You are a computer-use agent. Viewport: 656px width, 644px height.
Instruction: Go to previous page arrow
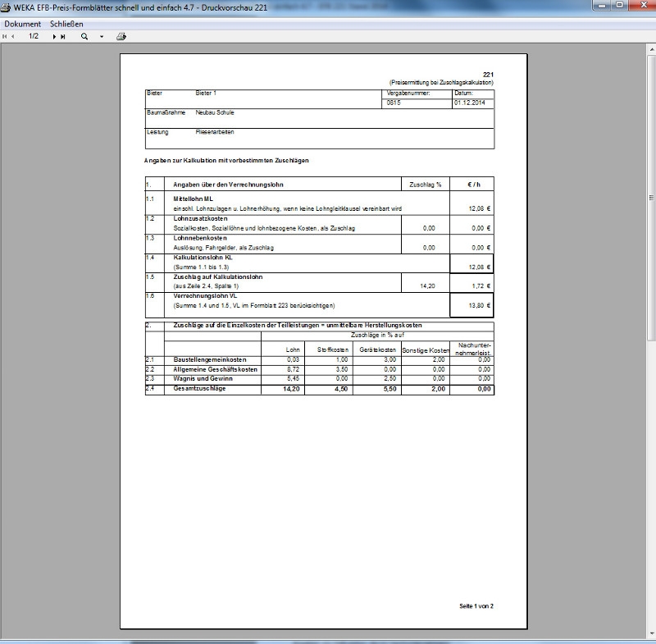pos(13,36)
